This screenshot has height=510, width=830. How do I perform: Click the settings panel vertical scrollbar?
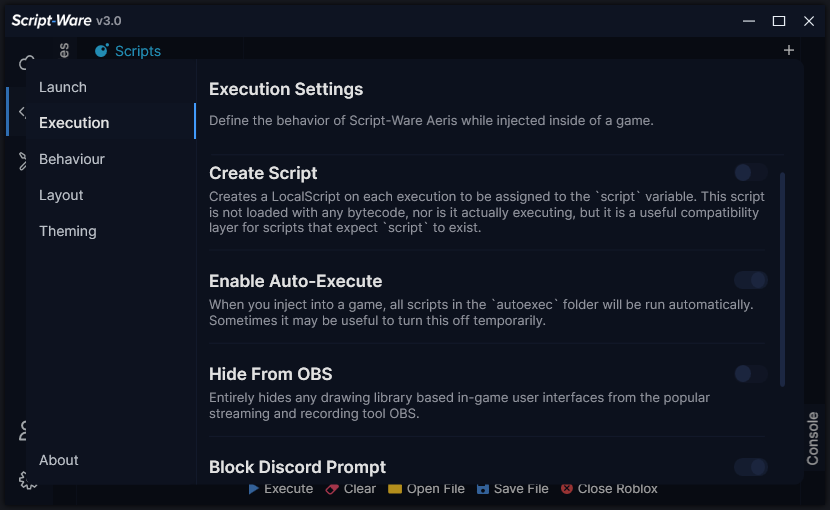(x=782, y=280)
